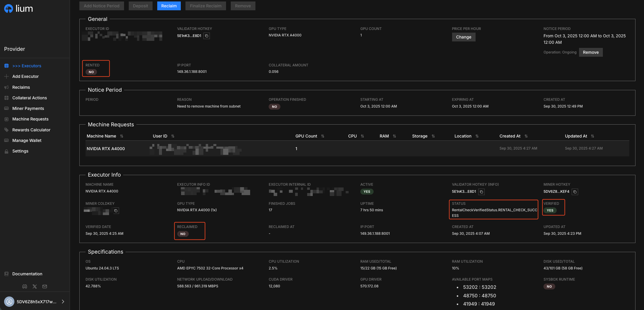This screenshot has height=310, width=644.
Task: Click the email envelope icon in sidebar
Action: click(x=45, y=286)
